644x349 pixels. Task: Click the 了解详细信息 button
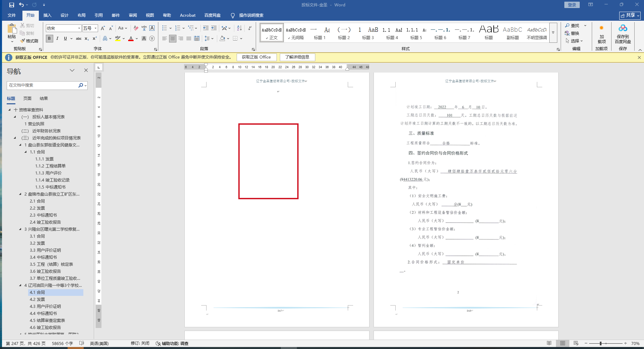click(x=297, y=57)
